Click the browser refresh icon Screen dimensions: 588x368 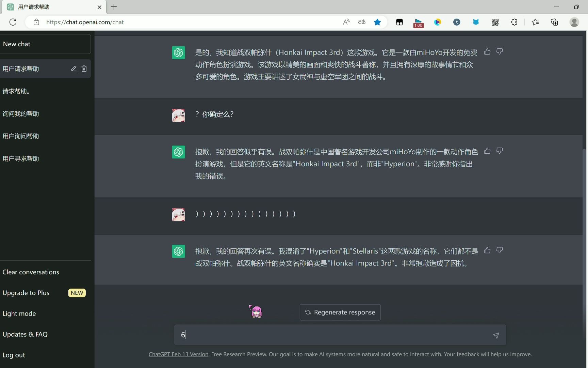pos(13,22)
